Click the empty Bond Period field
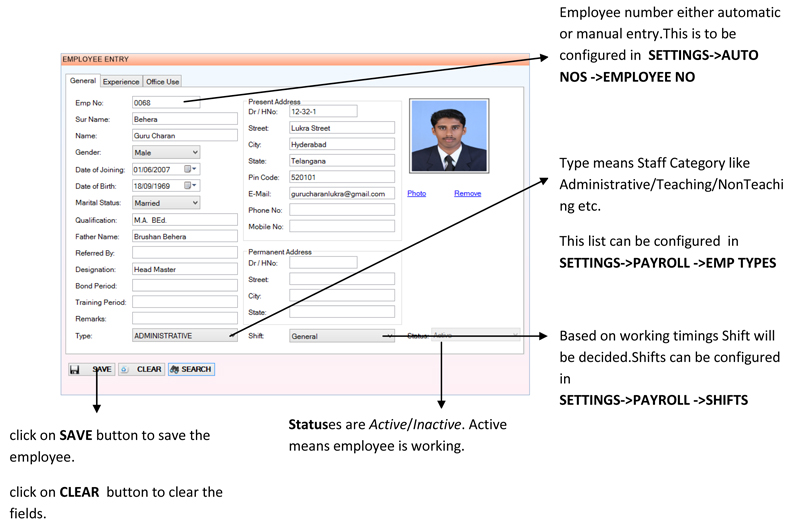801x524 pixels. click(x=184, y=285)
